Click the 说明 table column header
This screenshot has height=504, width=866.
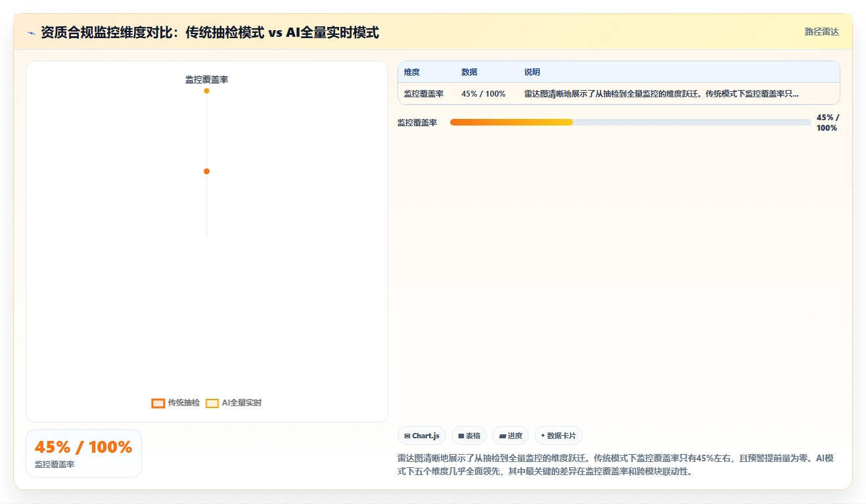pyautogui.click(x=532, y=72)
